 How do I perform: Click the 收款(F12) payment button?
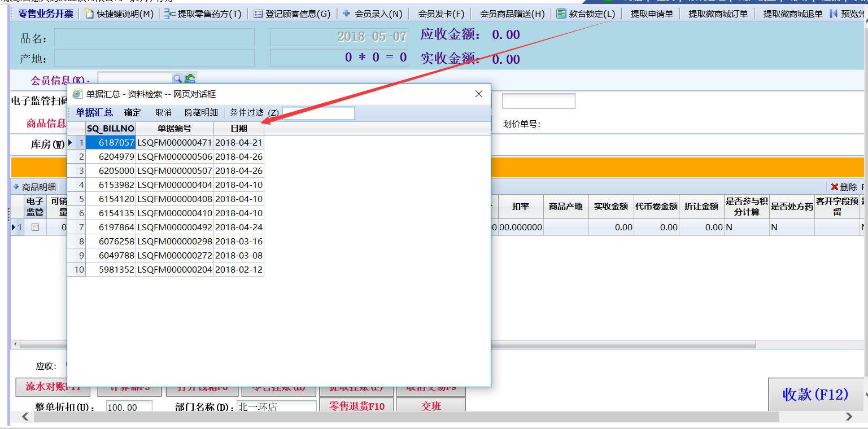point(815,395)
